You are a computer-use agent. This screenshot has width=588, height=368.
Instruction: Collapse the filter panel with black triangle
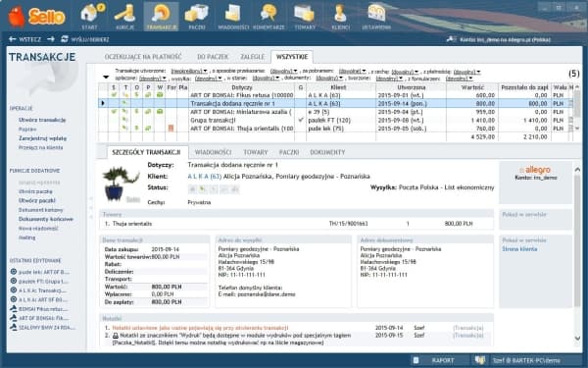point(106,78)
